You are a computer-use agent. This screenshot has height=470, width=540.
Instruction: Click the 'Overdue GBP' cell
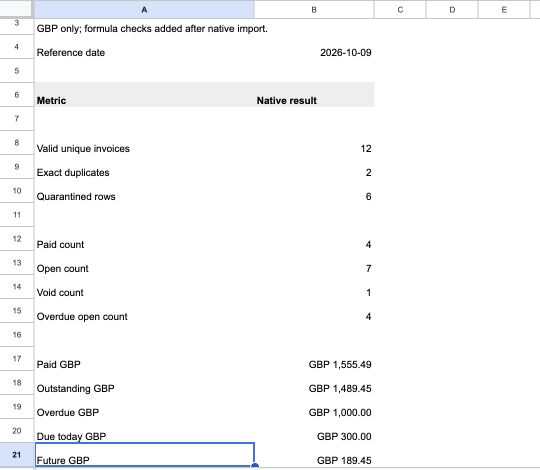144,407
